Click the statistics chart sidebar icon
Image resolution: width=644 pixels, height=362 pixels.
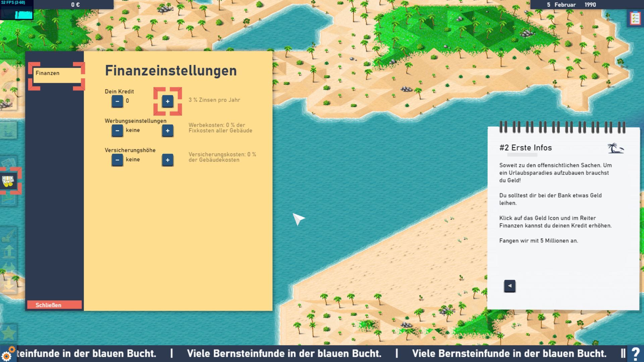click(x=8, y=130)
